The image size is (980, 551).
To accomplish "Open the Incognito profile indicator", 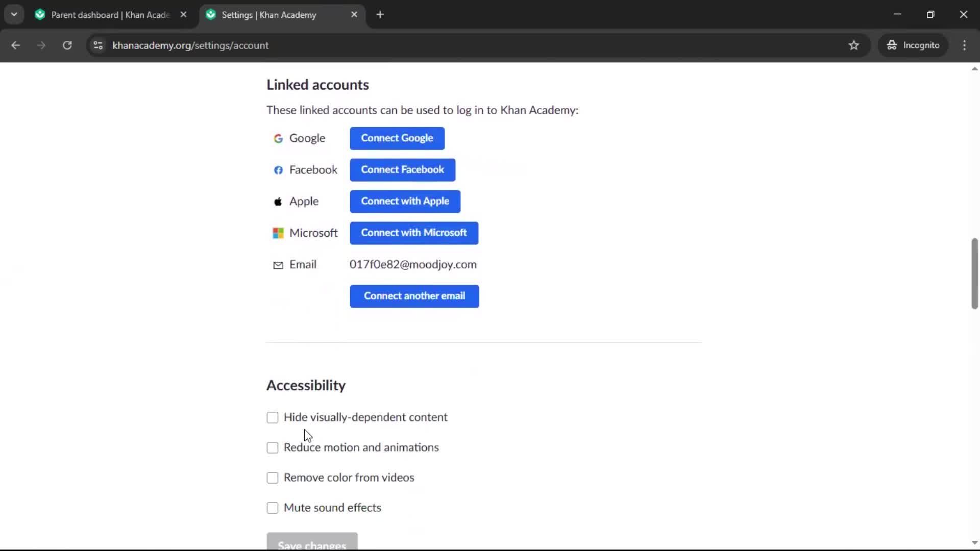I will [913, 45].
